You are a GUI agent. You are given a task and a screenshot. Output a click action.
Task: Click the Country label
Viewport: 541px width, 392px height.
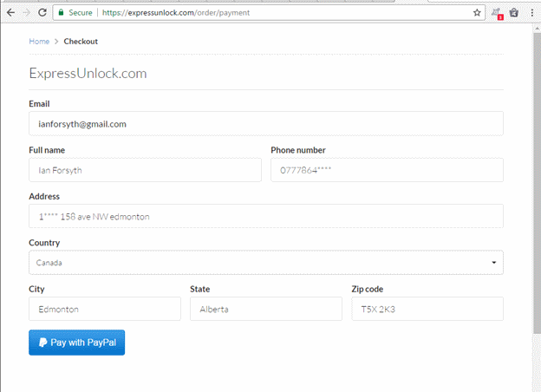coord(44,243)
